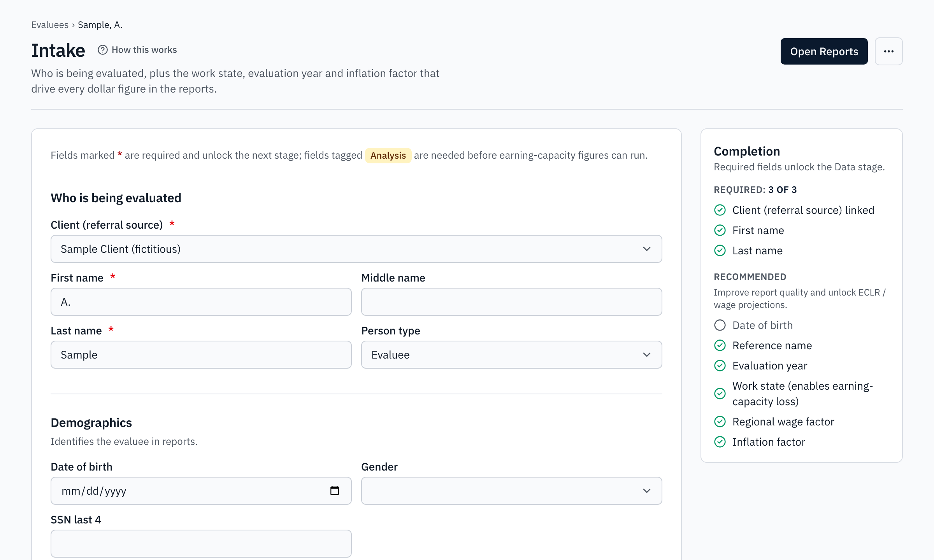Click the Work state checkmark icon
The image size is (934, 560).
pos(720,394)
